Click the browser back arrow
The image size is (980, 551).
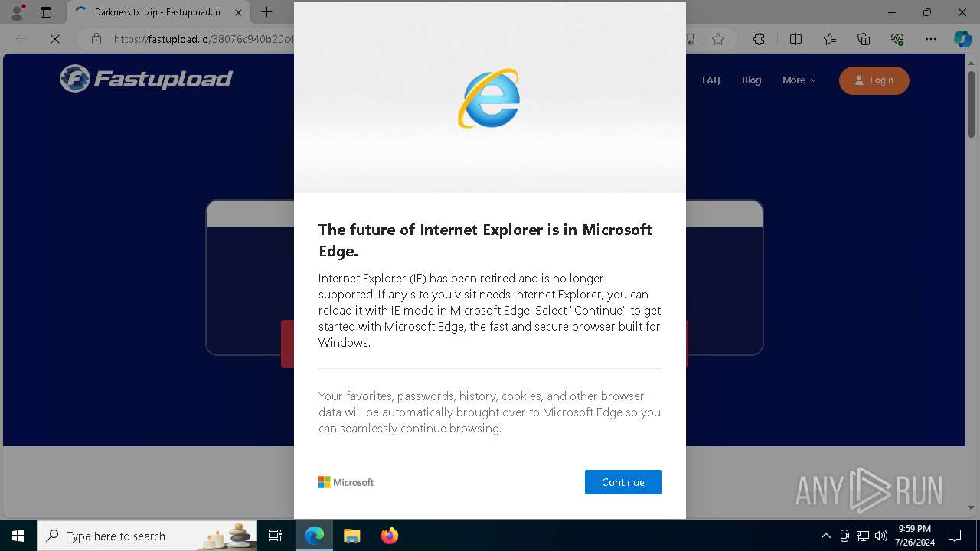21,39
